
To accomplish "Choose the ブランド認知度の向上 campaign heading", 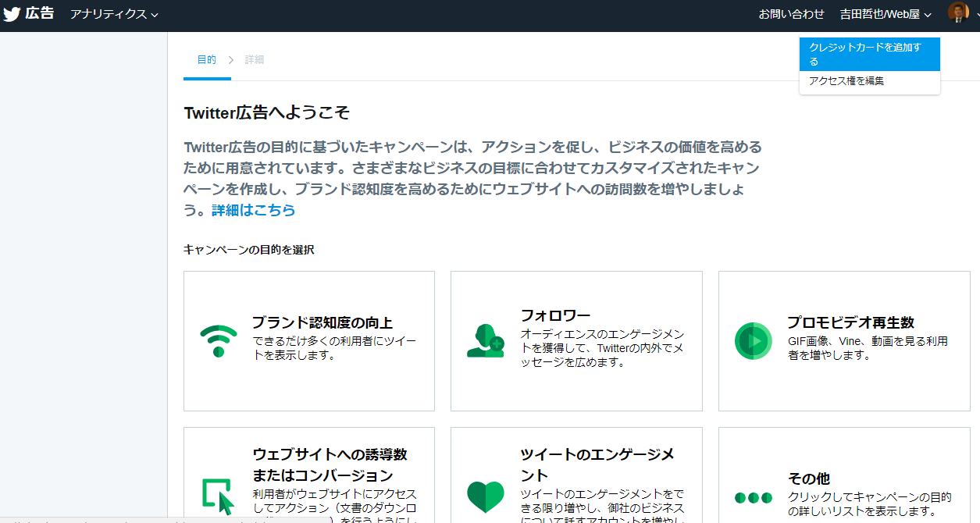I will click(x=322, y=322).
